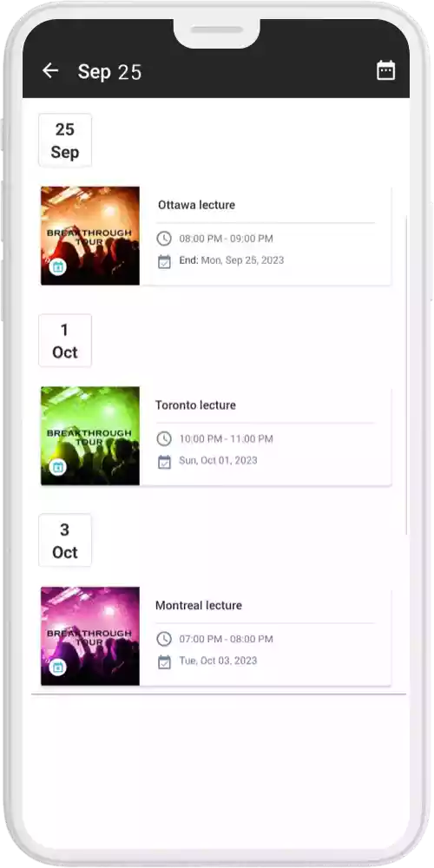Click the clock icon for Toronto lecture
This screenshot has height=868, width=434.
pyautogui.click(x=164, y=439)
